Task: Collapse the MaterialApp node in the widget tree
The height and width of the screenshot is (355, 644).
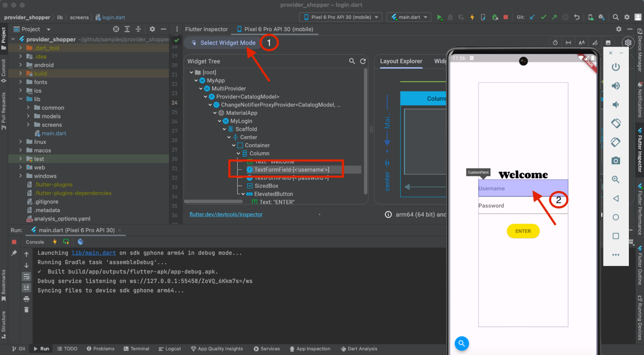Action: (215, 112)
